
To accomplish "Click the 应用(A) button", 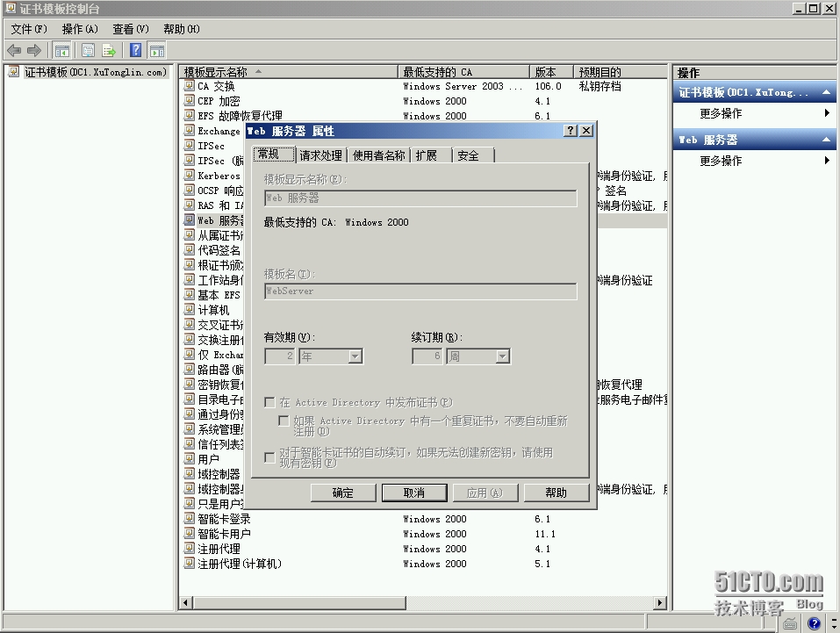I will pos(485,493).
